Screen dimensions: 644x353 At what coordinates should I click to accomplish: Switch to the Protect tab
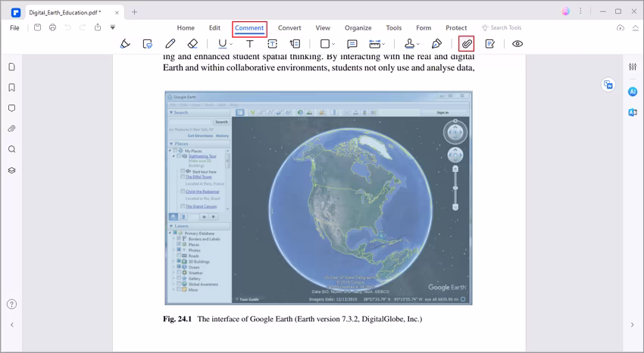point(456,28)
